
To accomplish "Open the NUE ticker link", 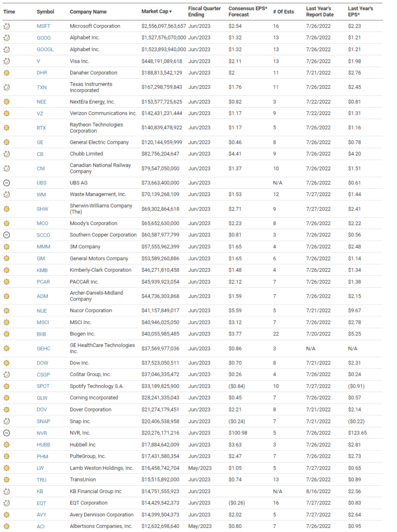I will [42, 311].
